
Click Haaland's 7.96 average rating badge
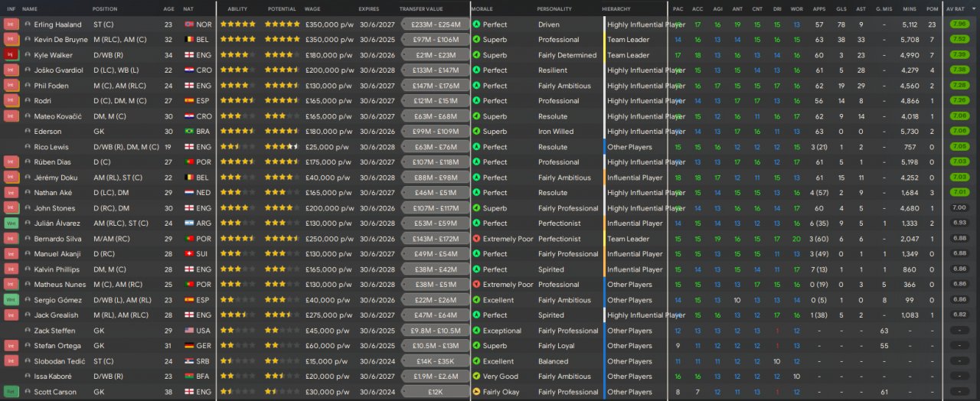959,24
